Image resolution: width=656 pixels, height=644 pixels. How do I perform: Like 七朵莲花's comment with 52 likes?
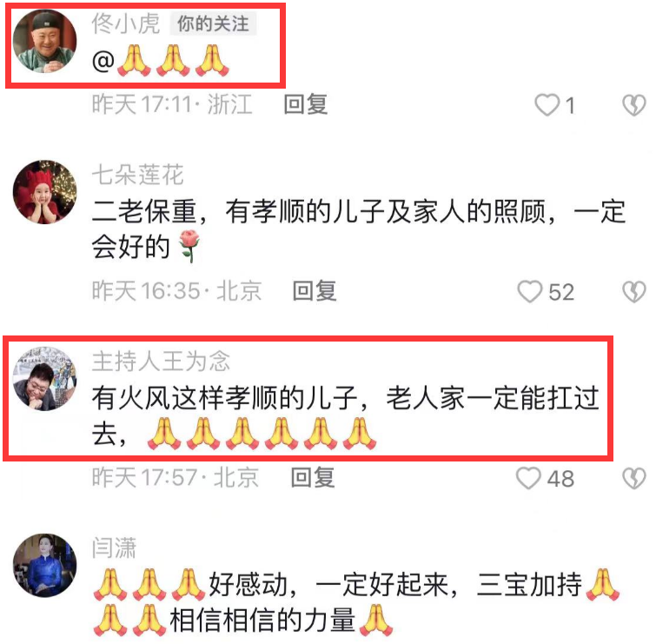coord(530,291)
